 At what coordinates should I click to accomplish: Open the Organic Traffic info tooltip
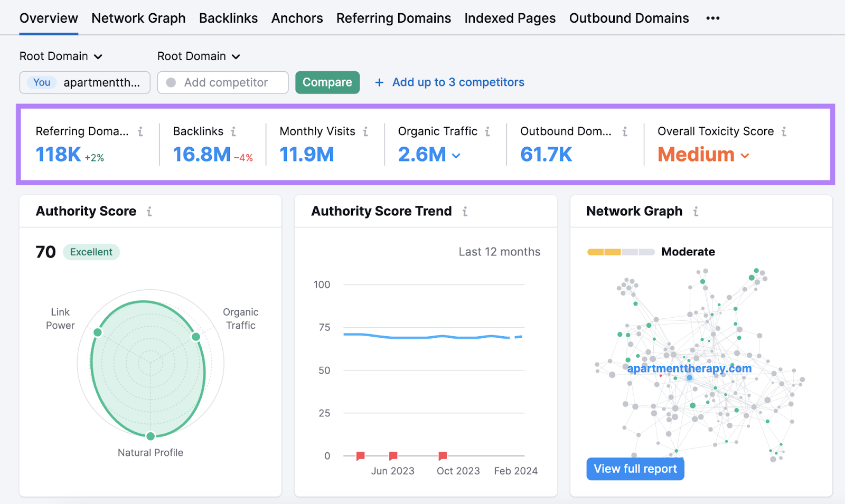487,132
